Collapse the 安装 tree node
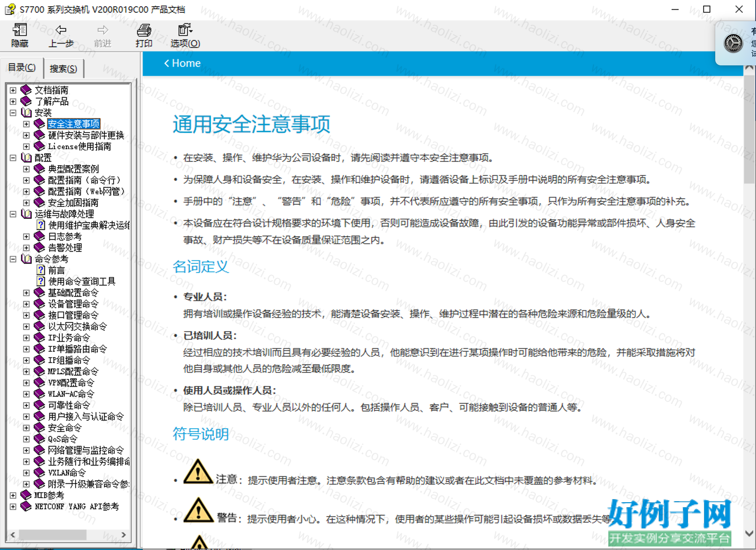756x550 pixels. pos(13,113)
